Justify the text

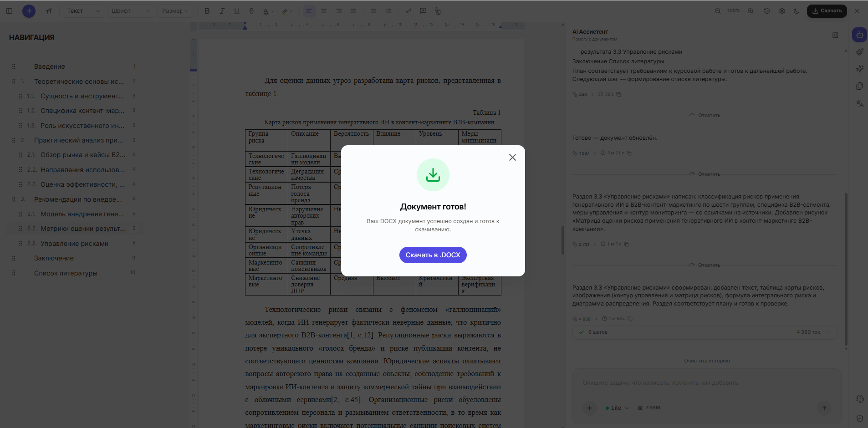click(x=353, y=11)
